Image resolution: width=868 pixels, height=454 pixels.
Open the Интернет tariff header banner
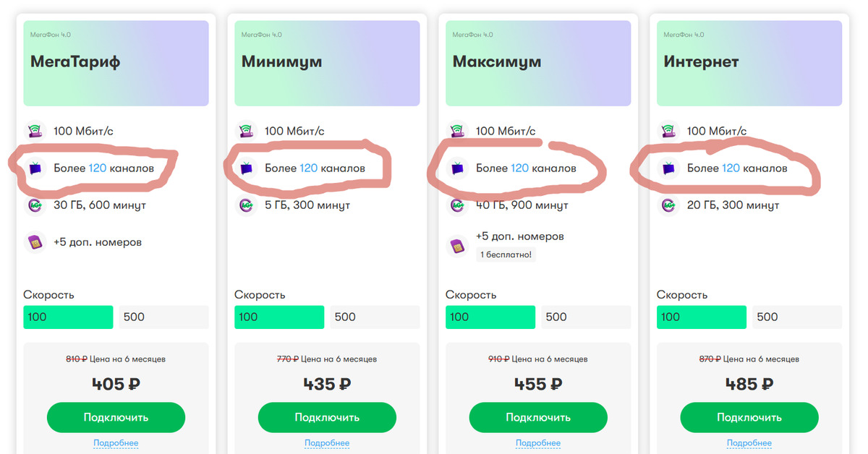[x=749, y=64]
